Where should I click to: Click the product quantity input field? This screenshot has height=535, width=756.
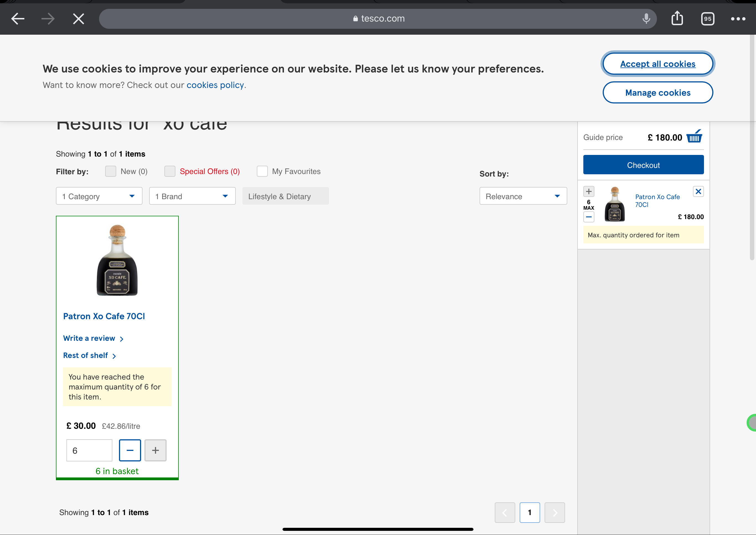89,450
